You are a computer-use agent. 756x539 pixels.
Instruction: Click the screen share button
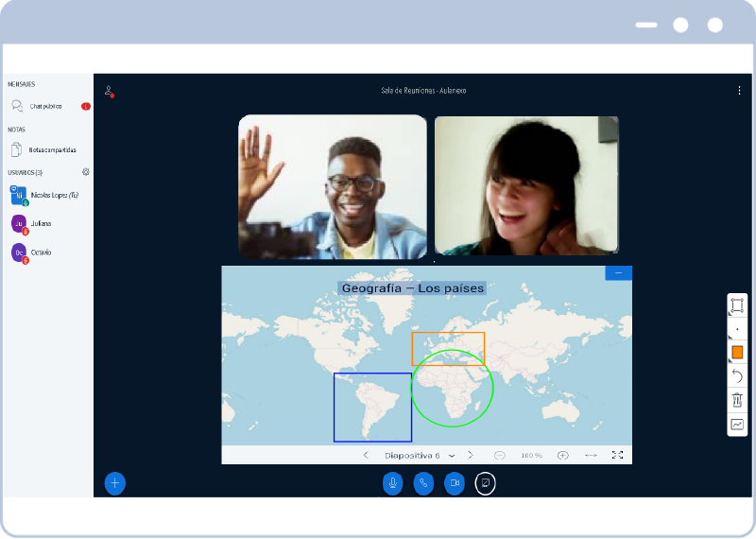(x=485, y=483)
